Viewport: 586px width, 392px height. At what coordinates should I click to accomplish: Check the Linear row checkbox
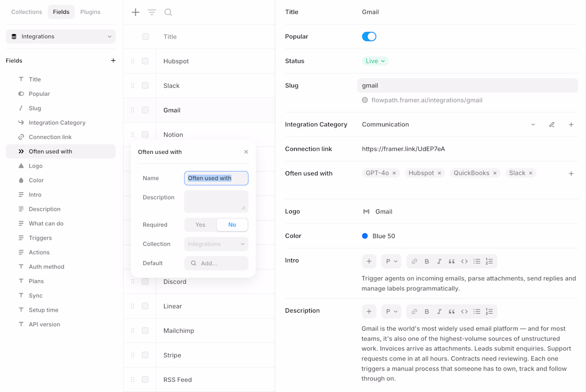coord(145,306)
